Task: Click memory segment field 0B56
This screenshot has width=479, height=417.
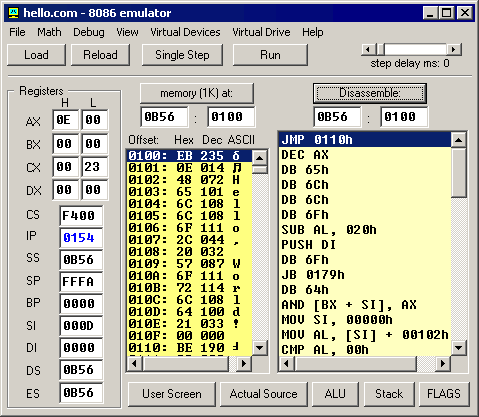Action: pyautogui.click(x=164, y=117)
